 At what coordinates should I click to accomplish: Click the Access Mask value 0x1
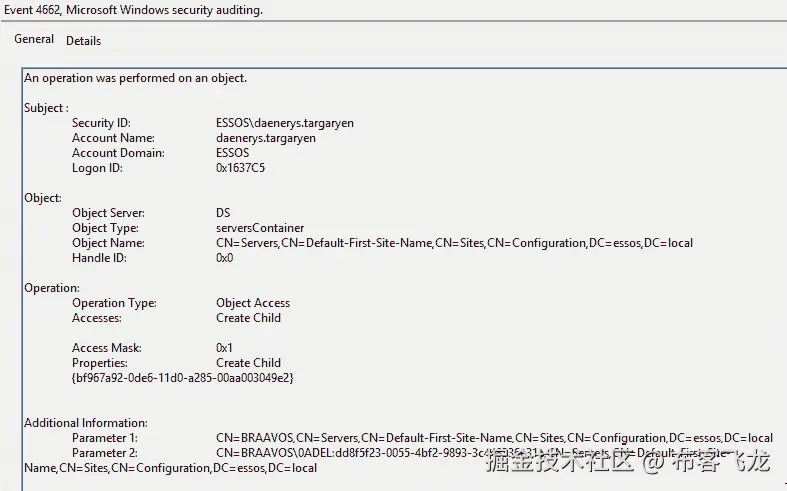[x=224, y=348]
